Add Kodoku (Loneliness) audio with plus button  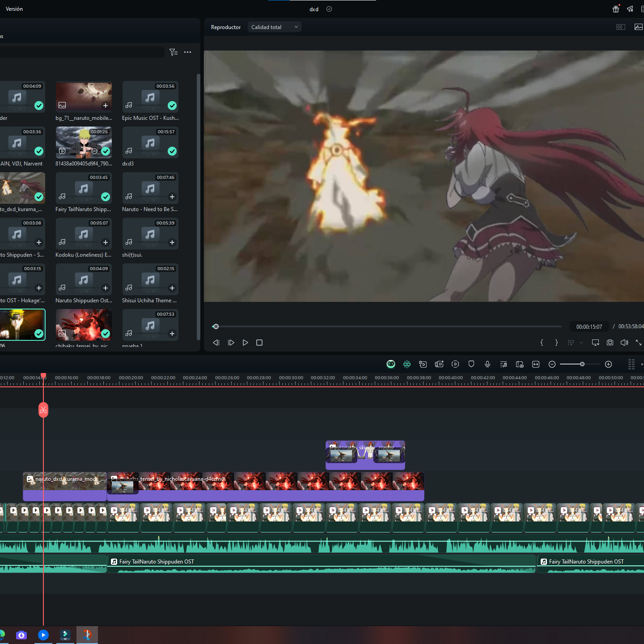tap(106, 242)
